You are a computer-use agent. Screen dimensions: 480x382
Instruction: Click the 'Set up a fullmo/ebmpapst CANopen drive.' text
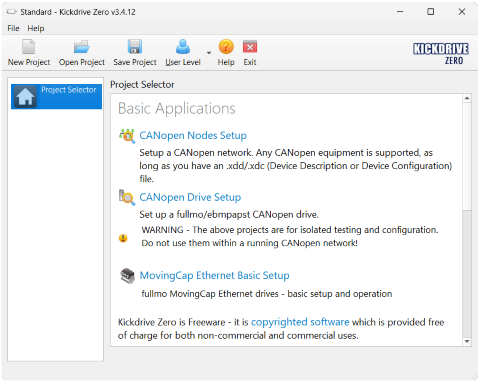[229, 214]
